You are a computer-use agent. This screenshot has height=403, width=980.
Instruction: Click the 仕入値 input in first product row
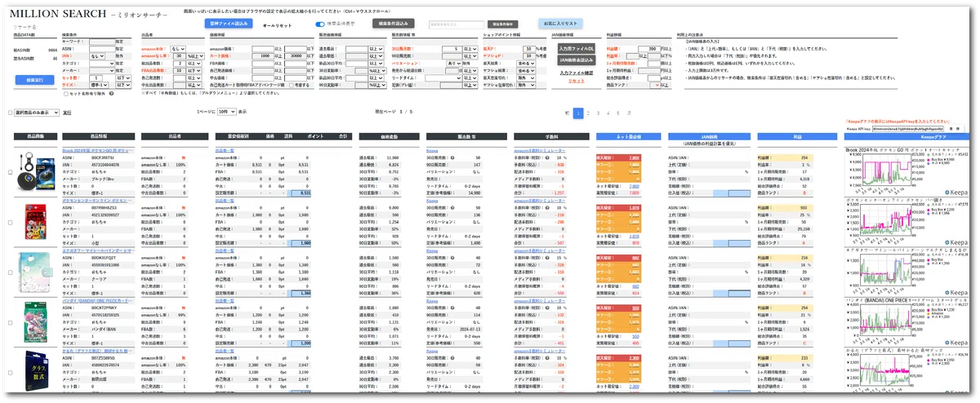click(x=739, y=193)
